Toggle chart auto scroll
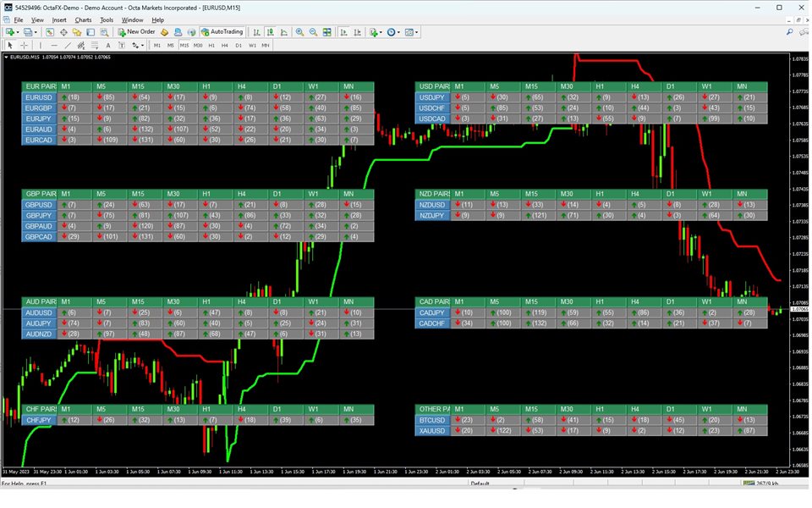The image size is (812, 508). pyautogui.click(x=343, y=32)
